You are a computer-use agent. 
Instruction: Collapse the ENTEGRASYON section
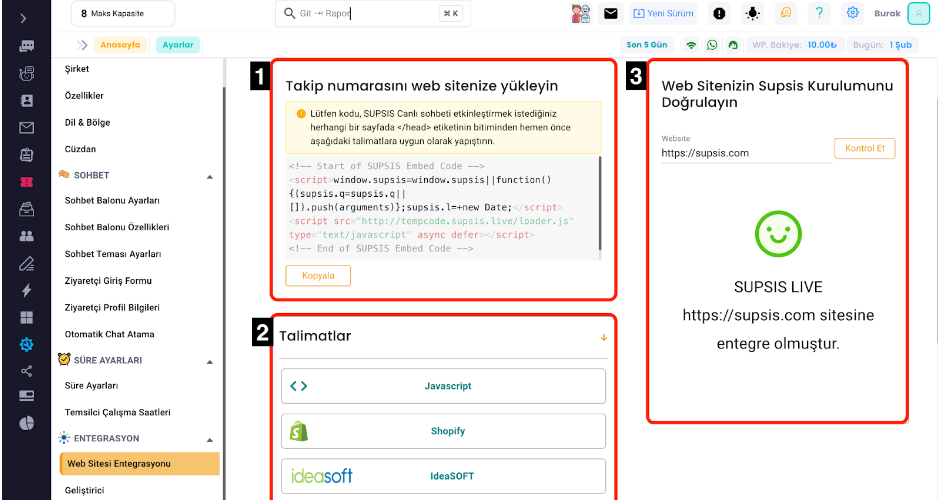[x=210, y=440]
